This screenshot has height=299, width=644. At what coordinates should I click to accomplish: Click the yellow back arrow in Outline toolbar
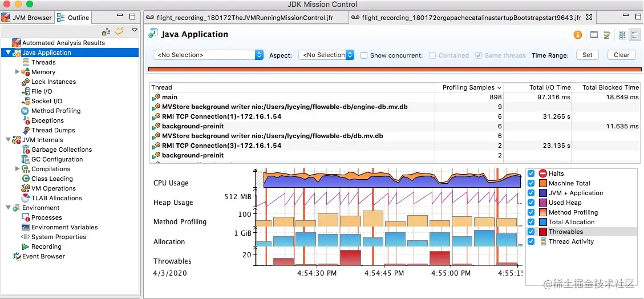[x=119, y=31]
